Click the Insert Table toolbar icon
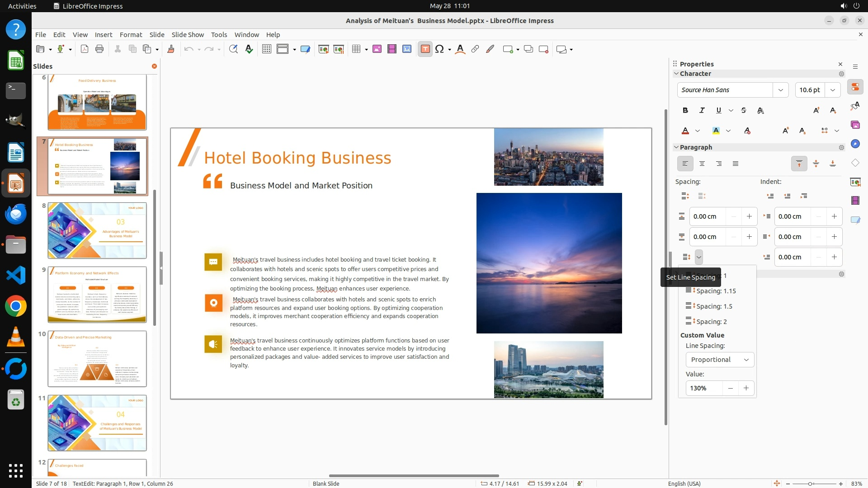Image resolution: width=868 pixels, height=488 pixels. click(356, 49)
